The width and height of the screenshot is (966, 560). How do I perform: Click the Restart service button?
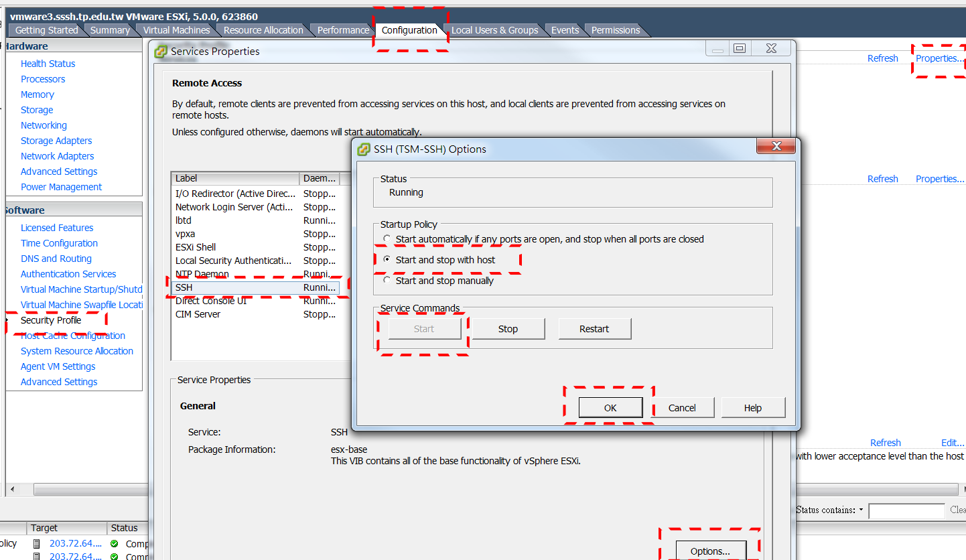point(594,329)
